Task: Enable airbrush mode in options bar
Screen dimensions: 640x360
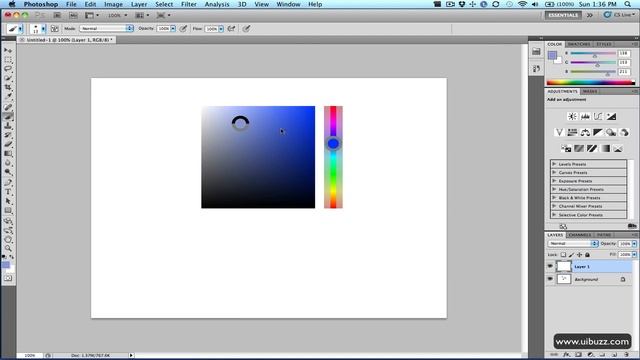Action: 231,29
